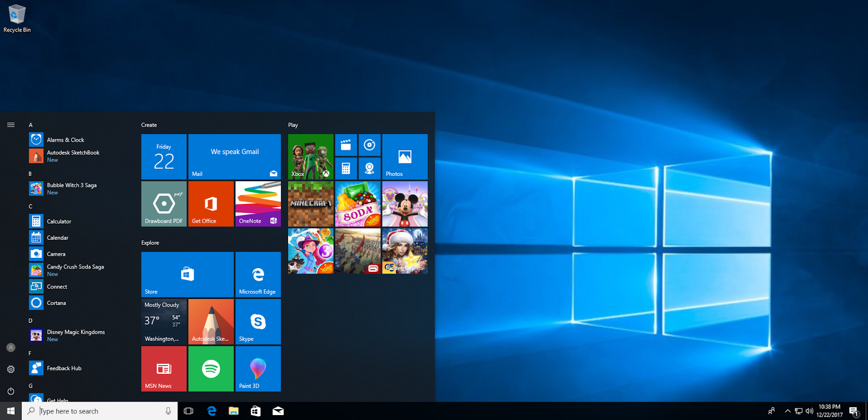Open the volume control in system tray

tap(809, 411)
